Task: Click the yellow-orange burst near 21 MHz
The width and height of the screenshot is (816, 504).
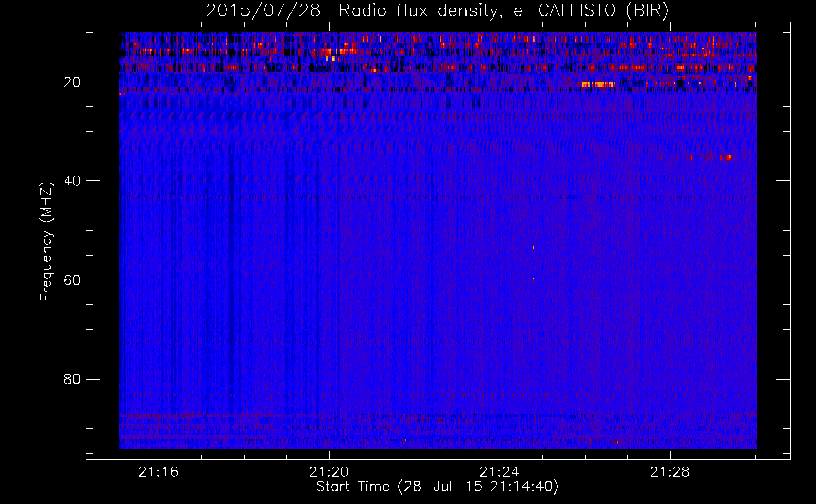Action: 598,84
